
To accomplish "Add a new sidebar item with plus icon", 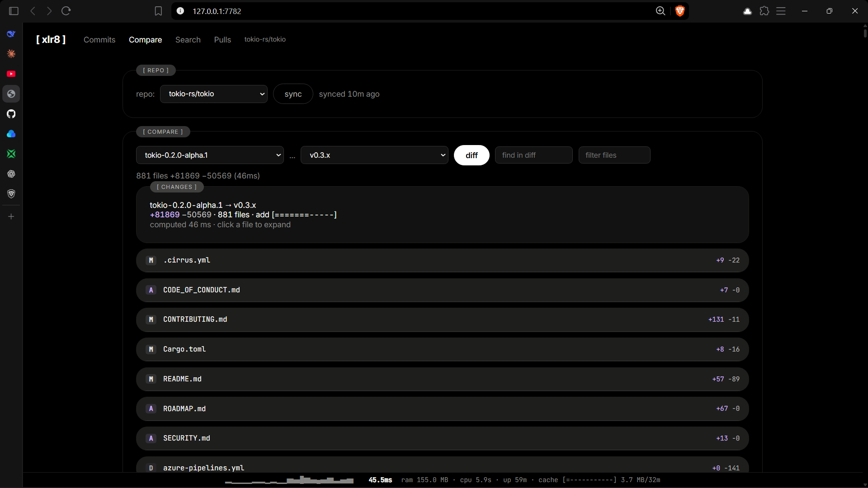I will [11, 216].
